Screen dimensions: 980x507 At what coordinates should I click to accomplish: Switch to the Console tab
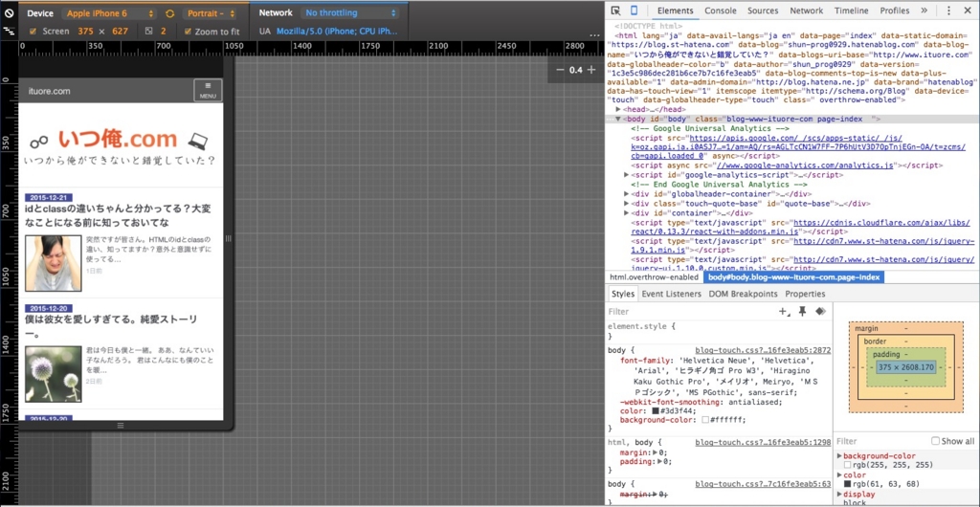[x=721, y=11]
